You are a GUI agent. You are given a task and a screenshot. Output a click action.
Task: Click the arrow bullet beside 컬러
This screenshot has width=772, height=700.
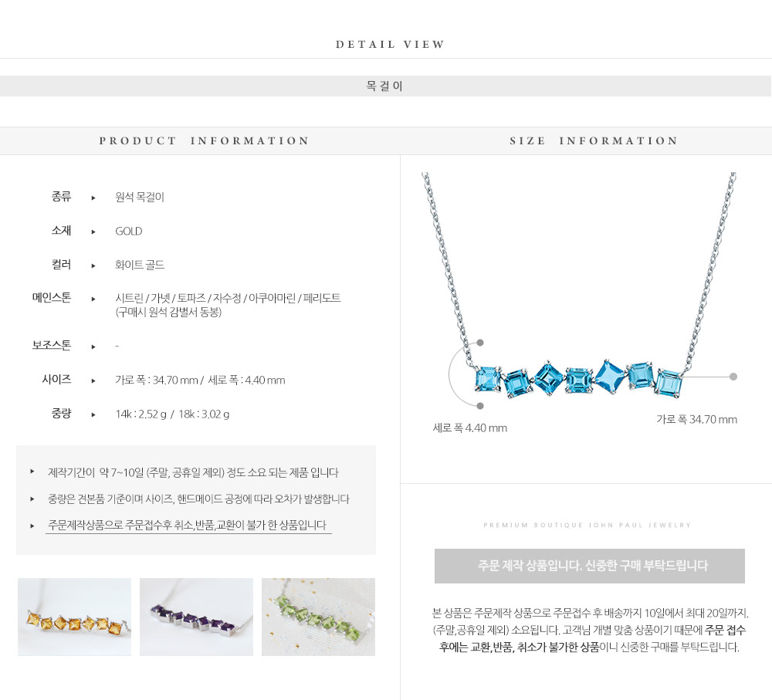93,265
